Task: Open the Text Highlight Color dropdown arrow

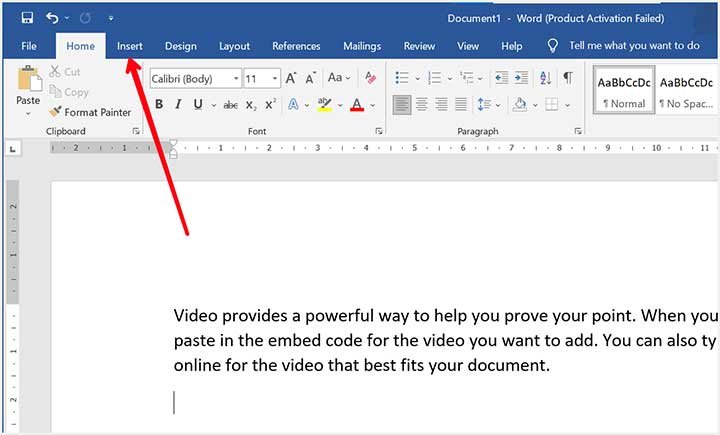Action: click(x=340, y=106)
